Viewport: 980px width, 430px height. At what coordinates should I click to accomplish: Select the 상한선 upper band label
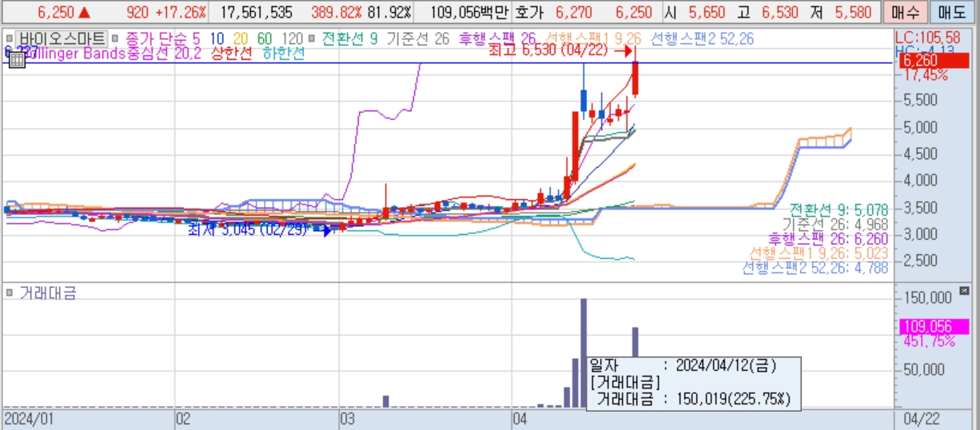(x=231, y=53)
